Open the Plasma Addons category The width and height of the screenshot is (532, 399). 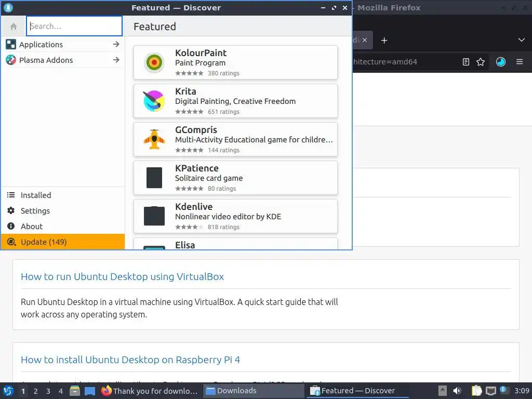(63, 60)
